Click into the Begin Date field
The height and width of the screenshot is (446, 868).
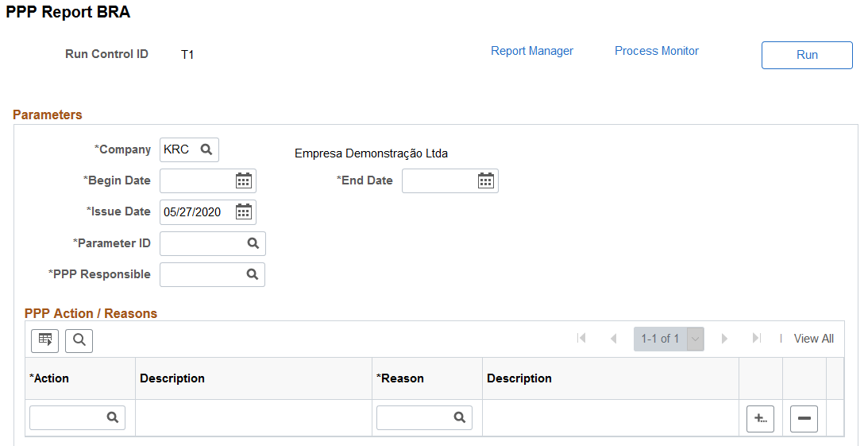[197, 180]
